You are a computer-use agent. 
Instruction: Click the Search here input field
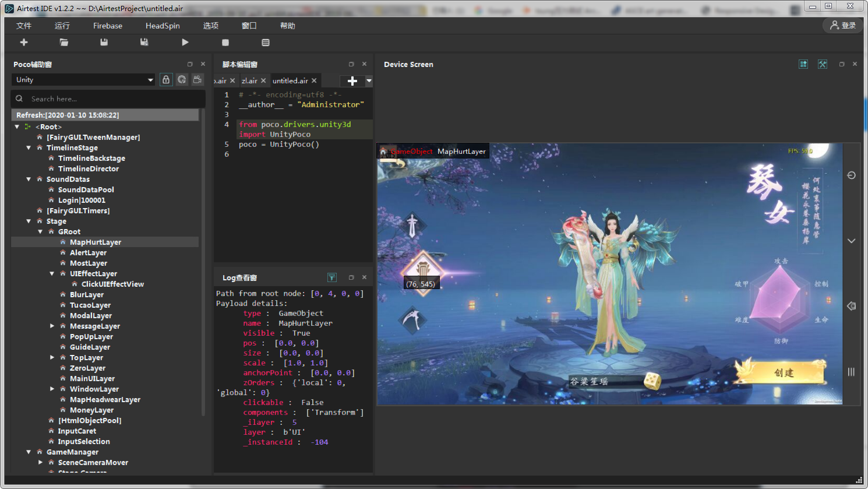pos(108,98)
